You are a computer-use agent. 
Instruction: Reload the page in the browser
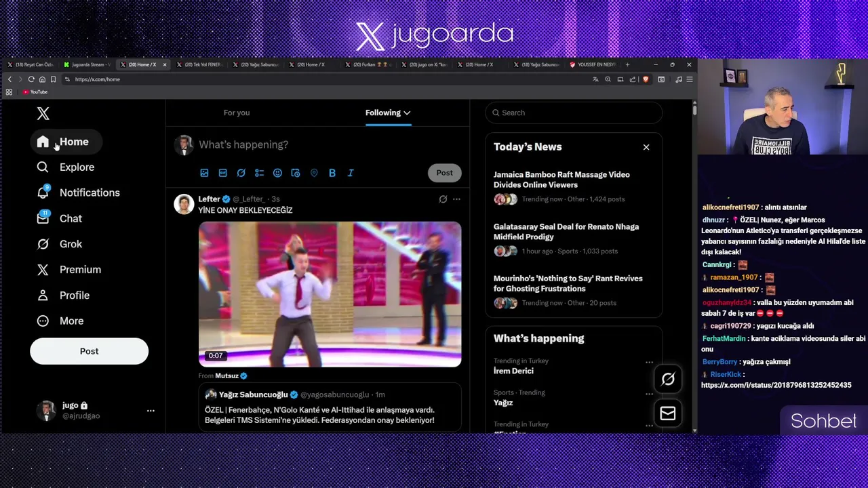(31, 79)
